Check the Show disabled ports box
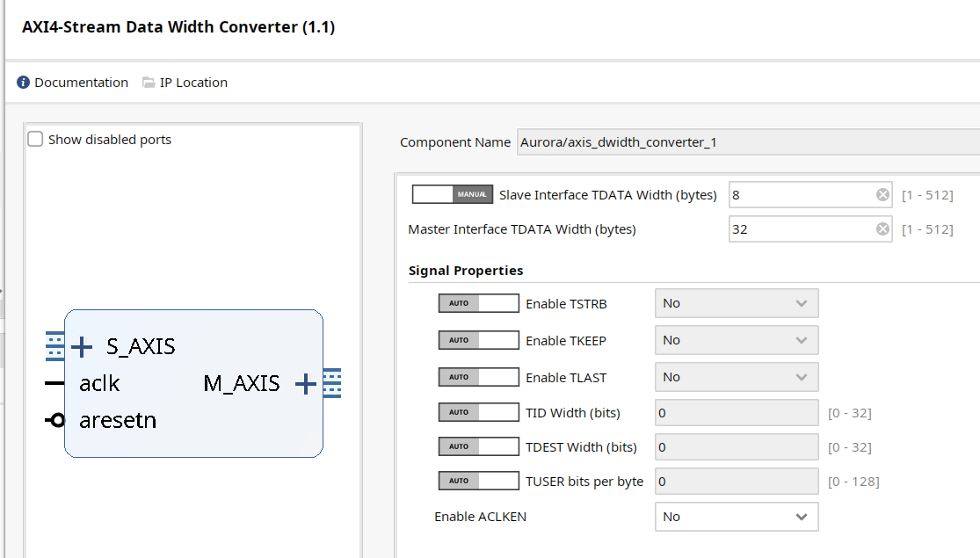980x558 pixels. [36, 140]
